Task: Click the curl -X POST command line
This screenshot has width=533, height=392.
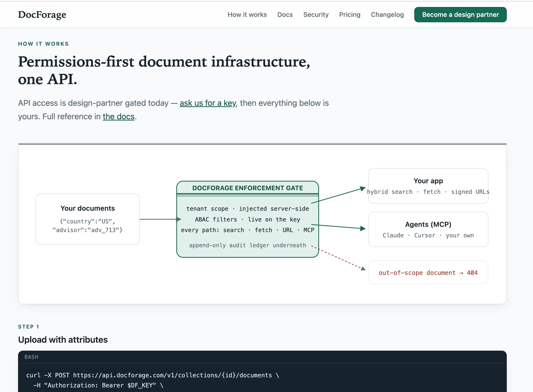Action: click(153, 375)
